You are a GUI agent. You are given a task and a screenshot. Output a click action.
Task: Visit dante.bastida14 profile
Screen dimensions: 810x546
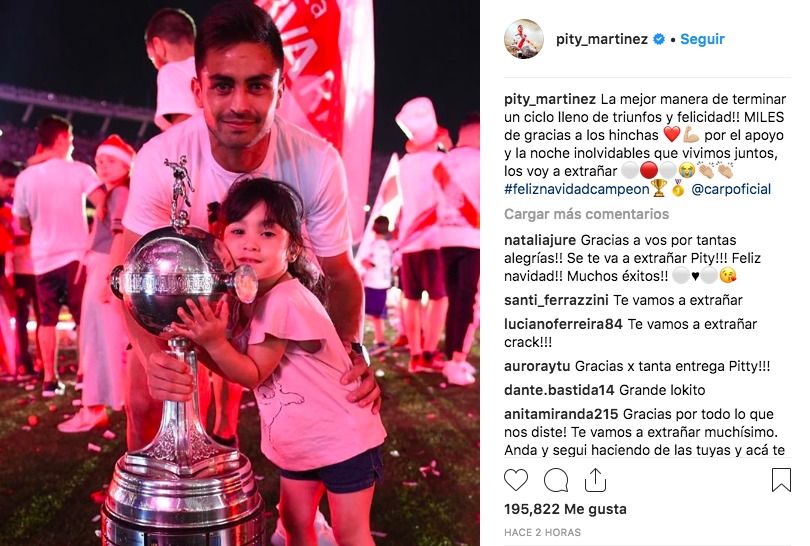pos(559,390)
